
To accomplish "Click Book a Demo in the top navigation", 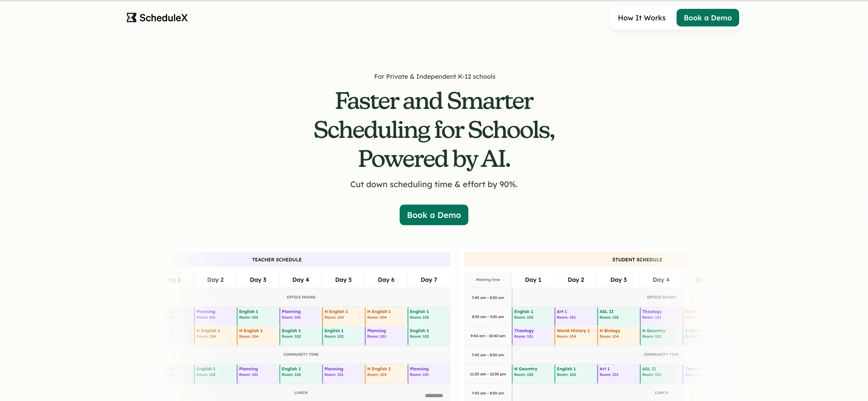I will pos(708,17).
